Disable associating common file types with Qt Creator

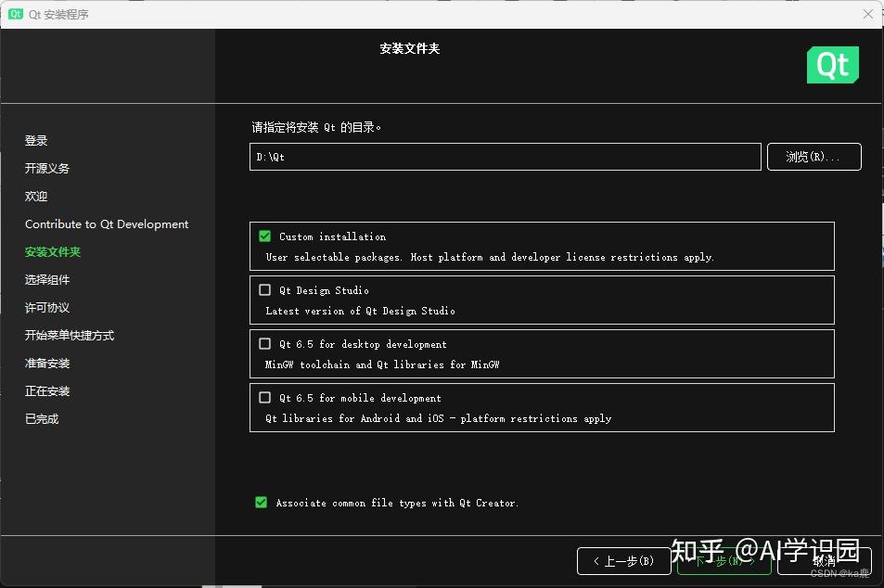point(261,502)
